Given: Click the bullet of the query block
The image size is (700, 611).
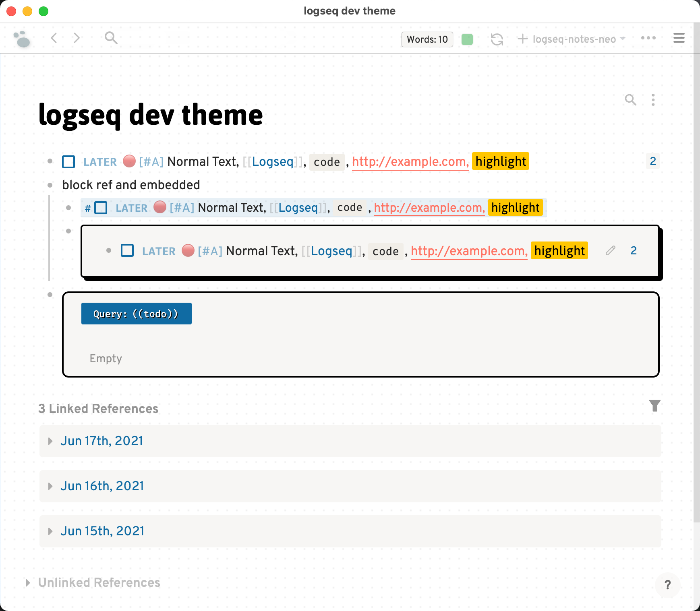Looking at the screenshot, I should click(x=50, y=295).
